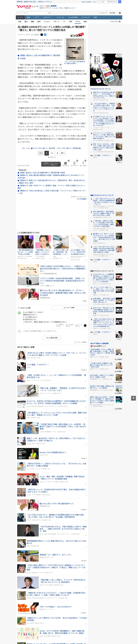The width and height of the screenshot is (138, 644).
Task: Click the 新しい視点 exclamation reaction
Action: (83, 163)
